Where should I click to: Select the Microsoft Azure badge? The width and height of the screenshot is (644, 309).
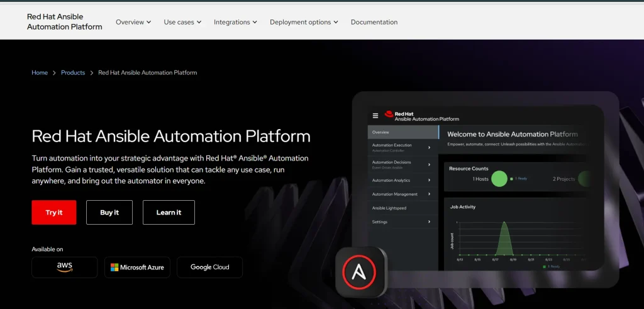[137, 267]
